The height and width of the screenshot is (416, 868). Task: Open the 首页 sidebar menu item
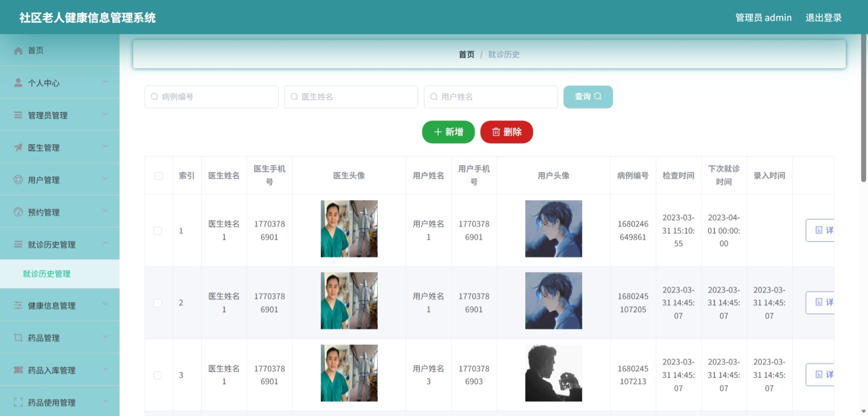coord(60,50)
